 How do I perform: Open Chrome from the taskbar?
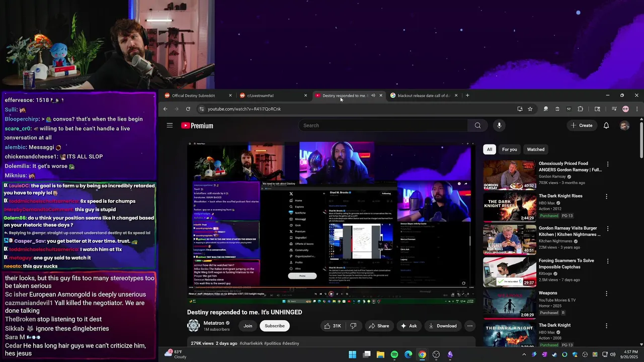click(x=422, y=354)
